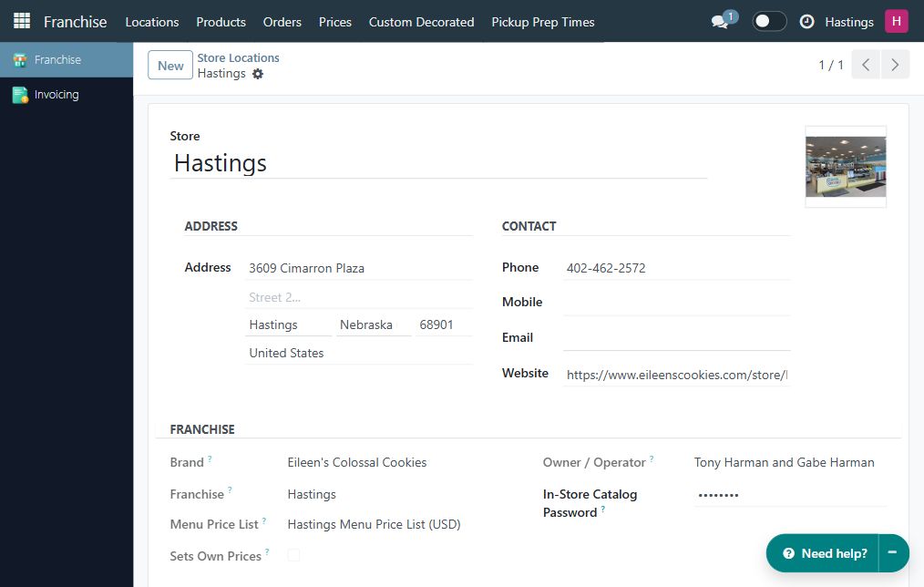The image size is (924, 587).
Task: Open the Prices menu
Action: tap(335, 22)
